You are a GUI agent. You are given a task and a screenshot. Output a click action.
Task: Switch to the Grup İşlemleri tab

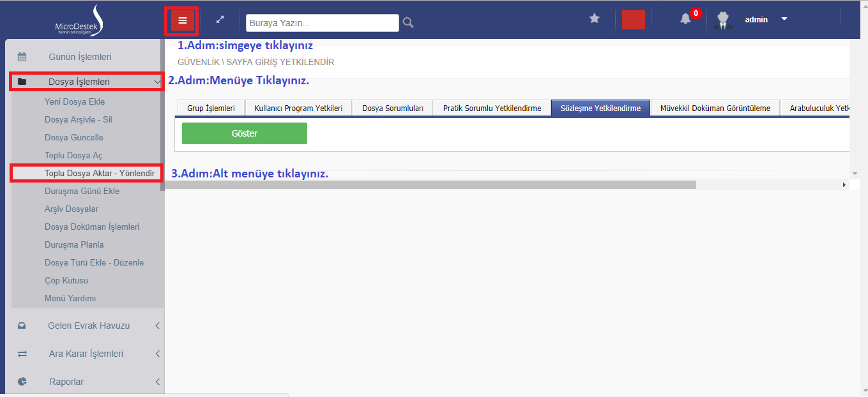(x=211, y=109)
